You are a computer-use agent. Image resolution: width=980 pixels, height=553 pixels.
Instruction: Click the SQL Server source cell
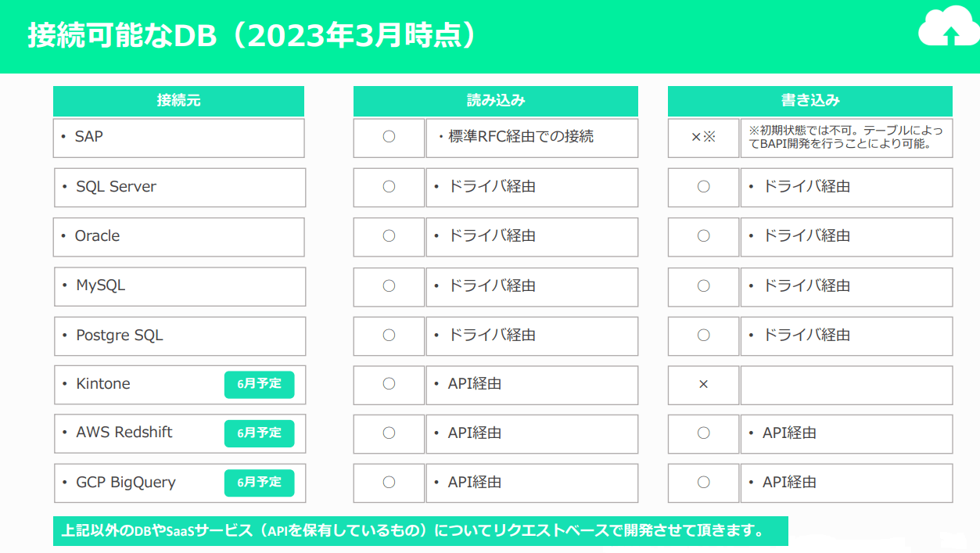[x=179, y=187]
